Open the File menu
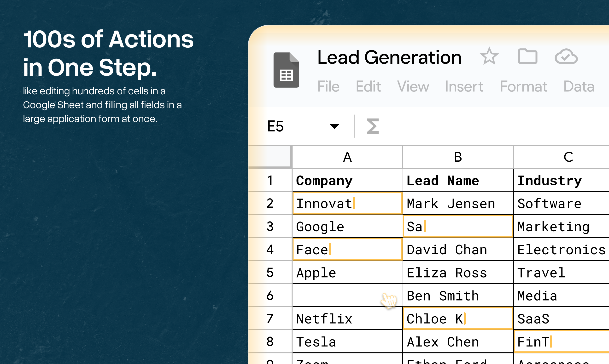Screen dimensions: 609x364 328,86
